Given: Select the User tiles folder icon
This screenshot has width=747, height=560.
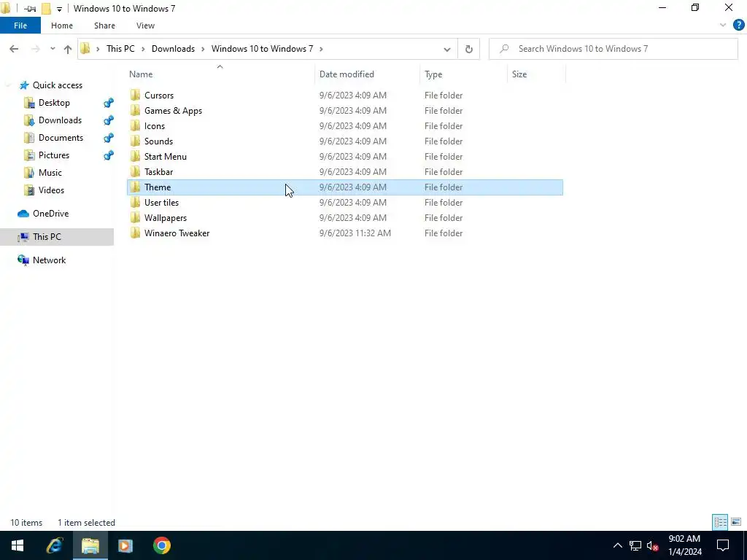Looking at the screenshot, I should 135,203.
